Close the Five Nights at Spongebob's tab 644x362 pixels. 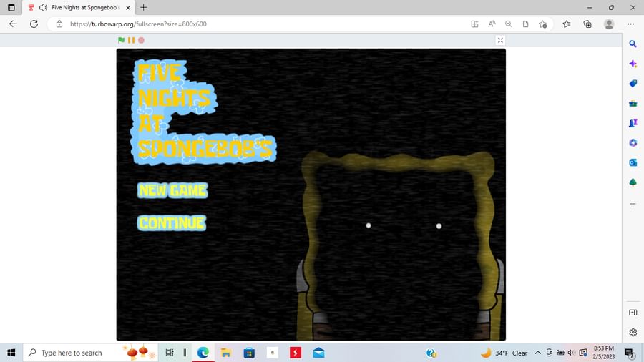coord(128,7)
